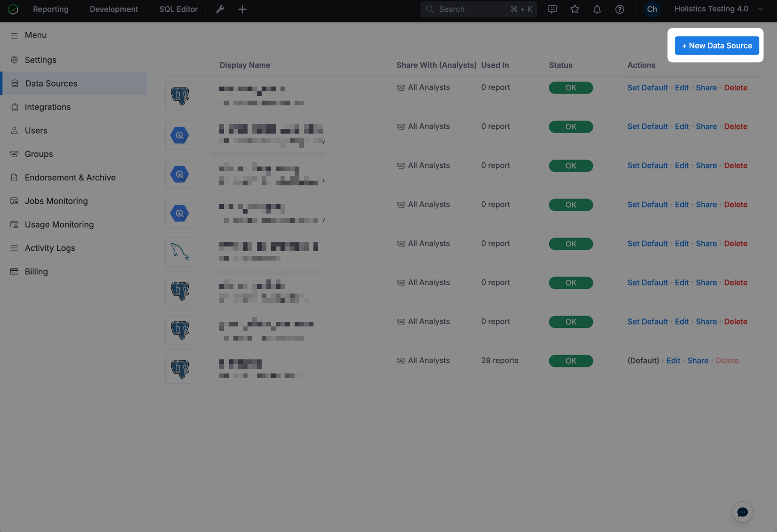Click Set Default for first data source
Image resolution: width=777 pixels, height=532 pixels.
coord(647,88)
